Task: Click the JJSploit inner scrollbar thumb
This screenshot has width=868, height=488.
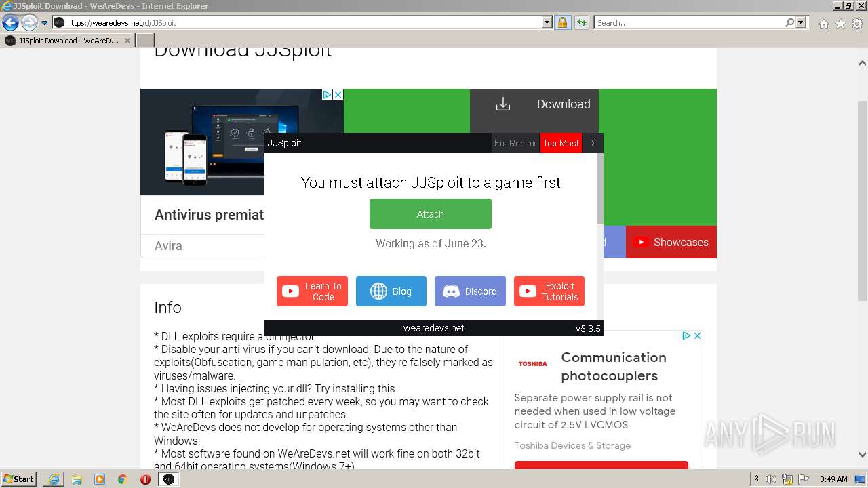Action: pos(600,188)
